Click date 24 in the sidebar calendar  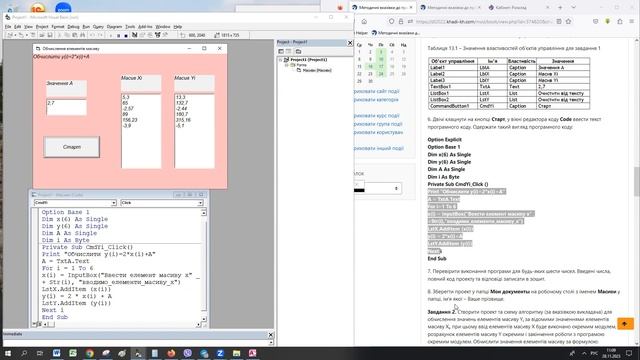point(381,74)
